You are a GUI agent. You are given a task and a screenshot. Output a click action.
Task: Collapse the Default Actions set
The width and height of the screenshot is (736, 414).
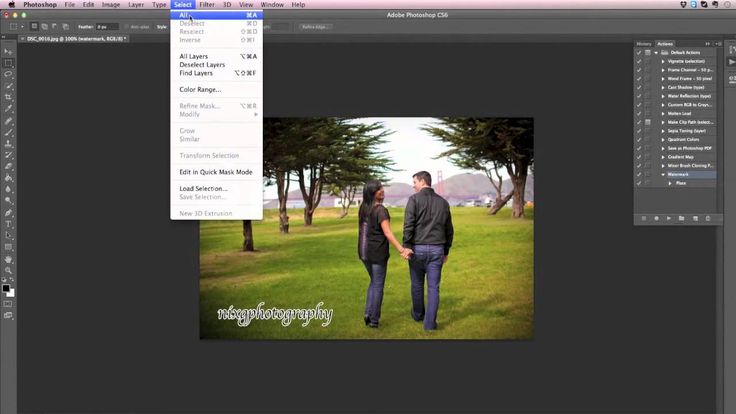pyautogui.click(x=656, y=53)
